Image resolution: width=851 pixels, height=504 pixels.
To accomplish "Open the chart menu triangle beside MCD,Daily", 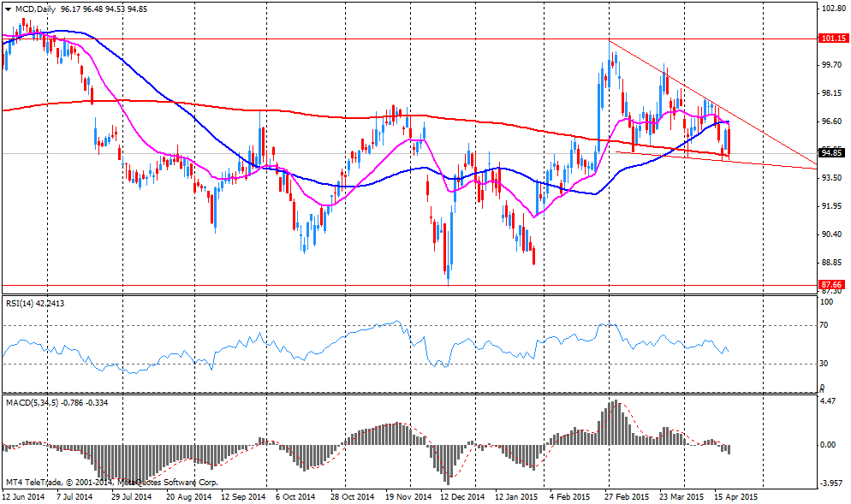I will coord(8,9).
